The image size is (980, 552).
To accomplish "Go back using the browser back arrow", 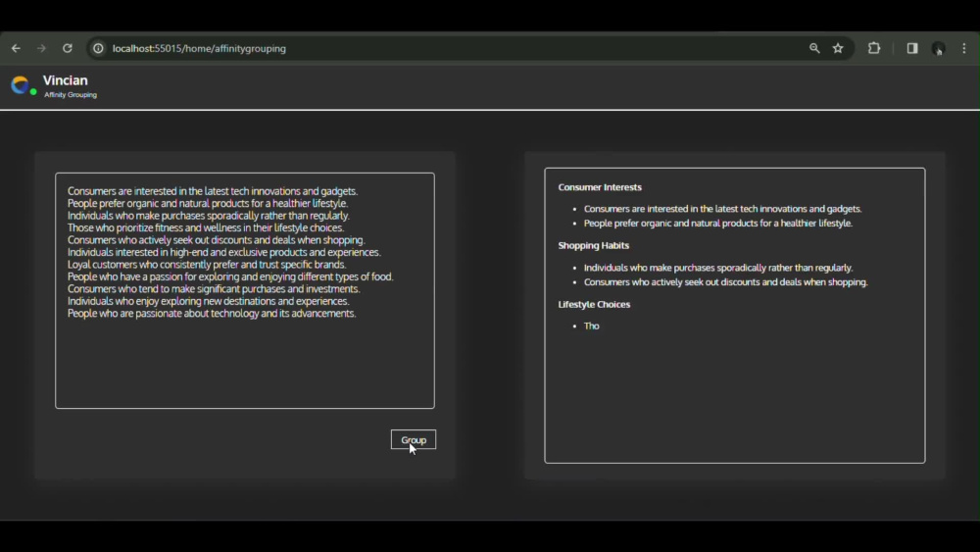I will [x=17, y=48].
